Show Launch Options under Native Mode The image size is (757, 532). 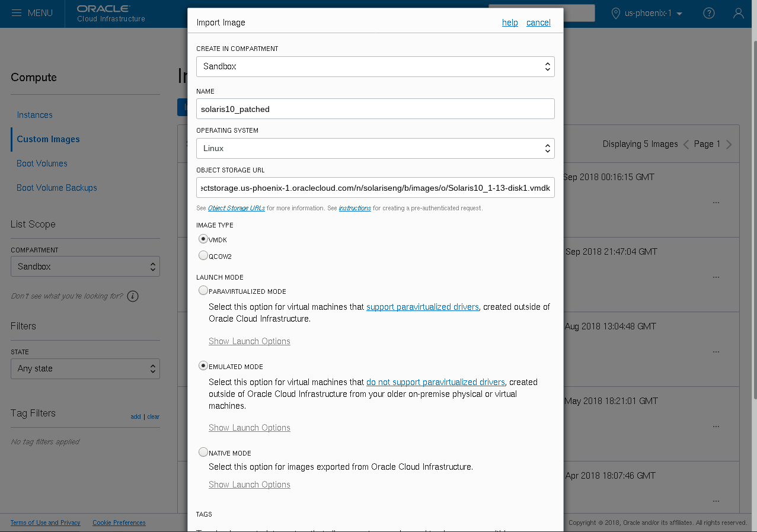coord(250,485)
